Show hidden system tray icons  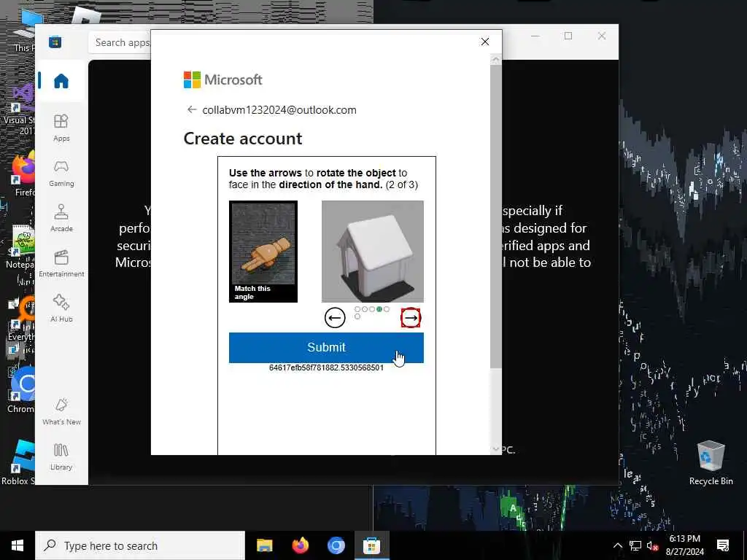(x=617, y=545)
